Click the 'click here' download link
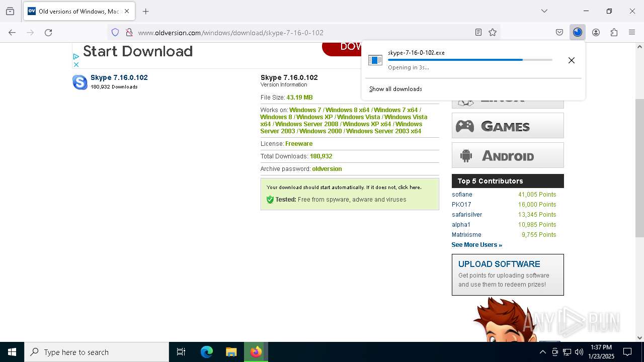Screen dimensions: 644x362 click(409, 187)
